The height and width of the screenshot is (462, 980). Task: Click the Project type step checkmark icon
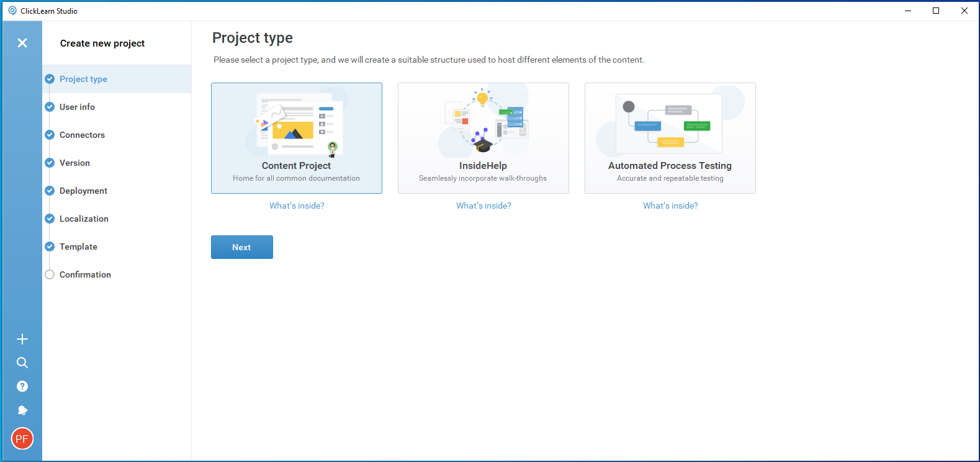50,79
